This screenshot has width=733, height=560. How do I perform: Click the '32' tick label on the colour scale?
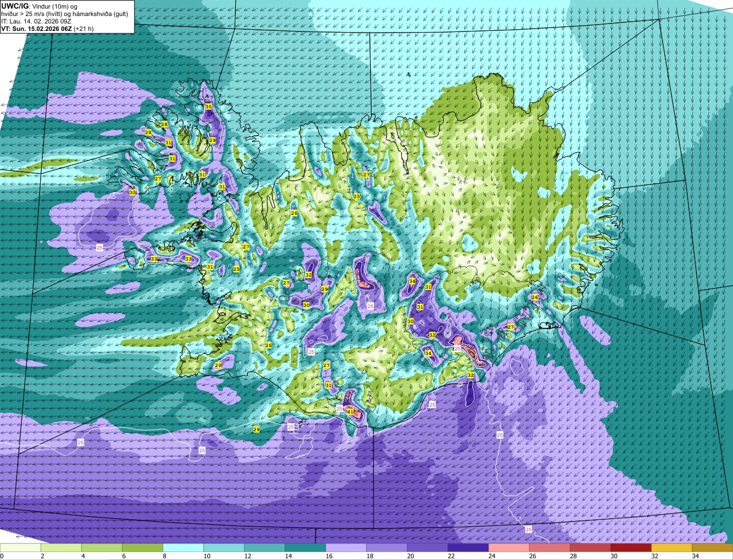(x=655, y=556)
